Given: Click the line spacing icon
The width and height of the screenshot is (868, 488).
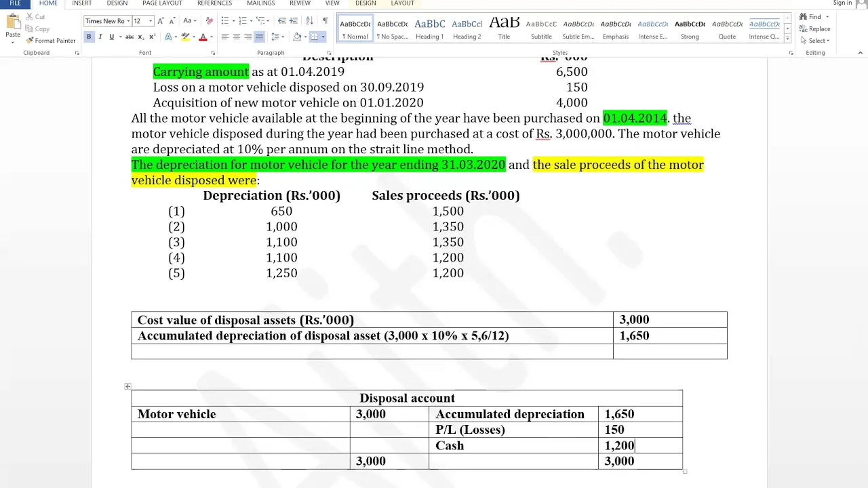Looking at the screenshot, I should click(x=275, y=37).
